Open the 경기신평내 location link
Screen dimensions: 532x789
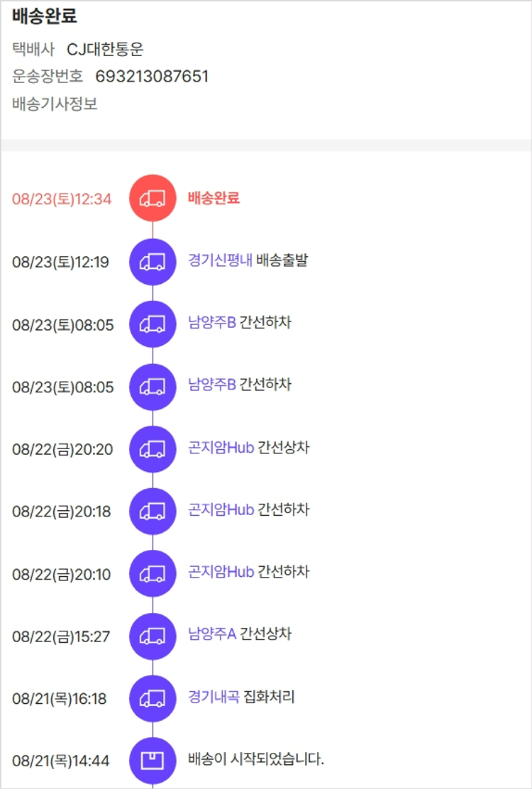[220, 260]
